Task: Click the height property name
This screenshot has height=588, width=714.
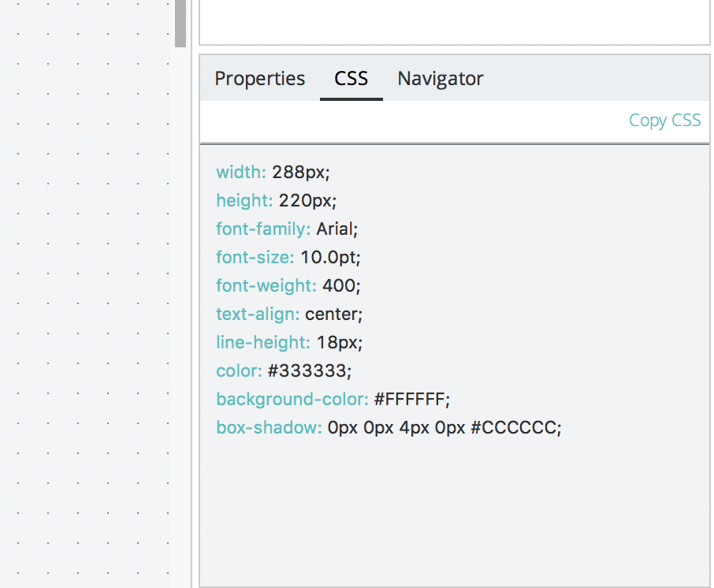Action: click(244, 200)
